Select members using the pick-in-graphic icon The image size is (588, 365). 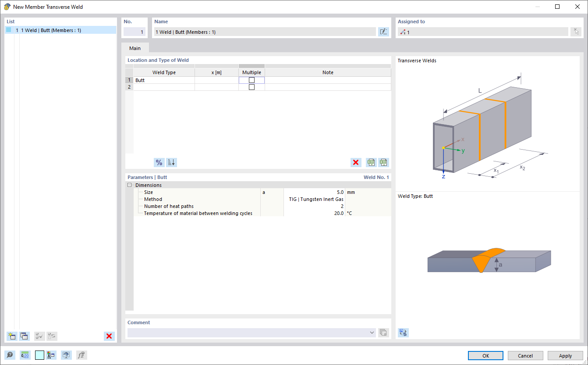pyautogui.click(x=576, y=32)
